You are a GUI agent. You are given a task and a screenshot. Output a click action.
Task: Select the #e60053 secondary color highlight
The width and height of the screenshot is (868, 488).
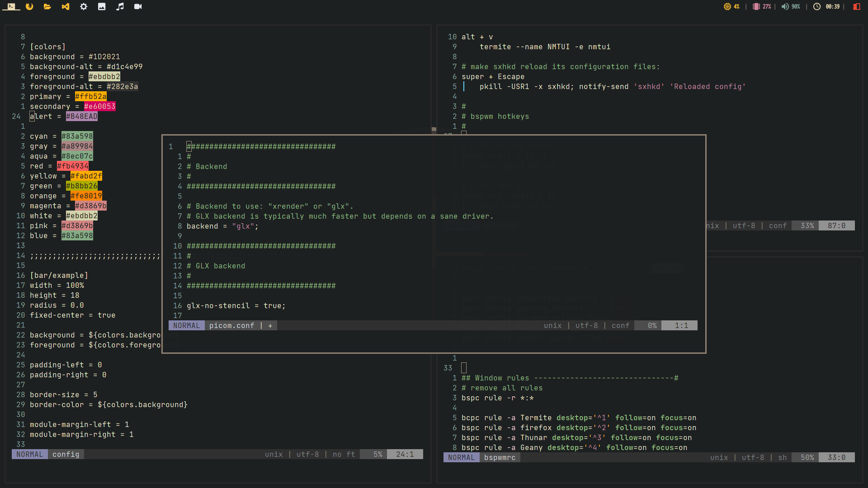pyautogui.click(x=100, y=107)
